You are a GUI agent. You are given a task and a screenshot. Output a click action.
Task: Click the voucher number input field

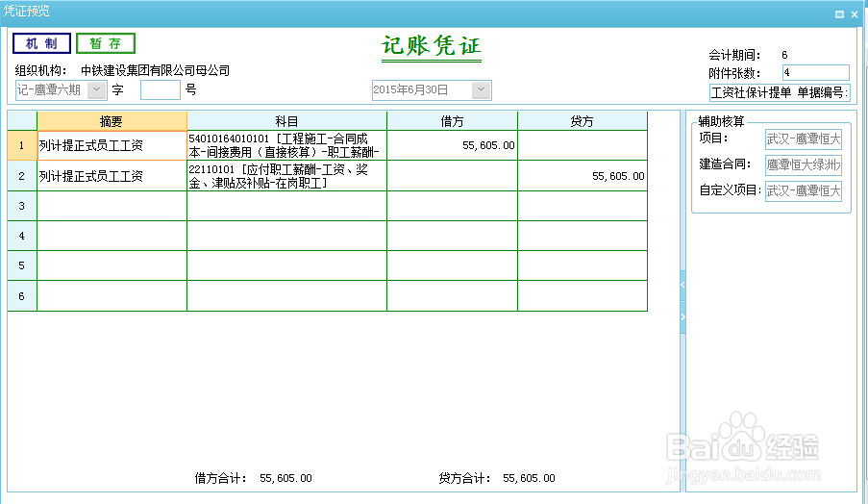160,89
